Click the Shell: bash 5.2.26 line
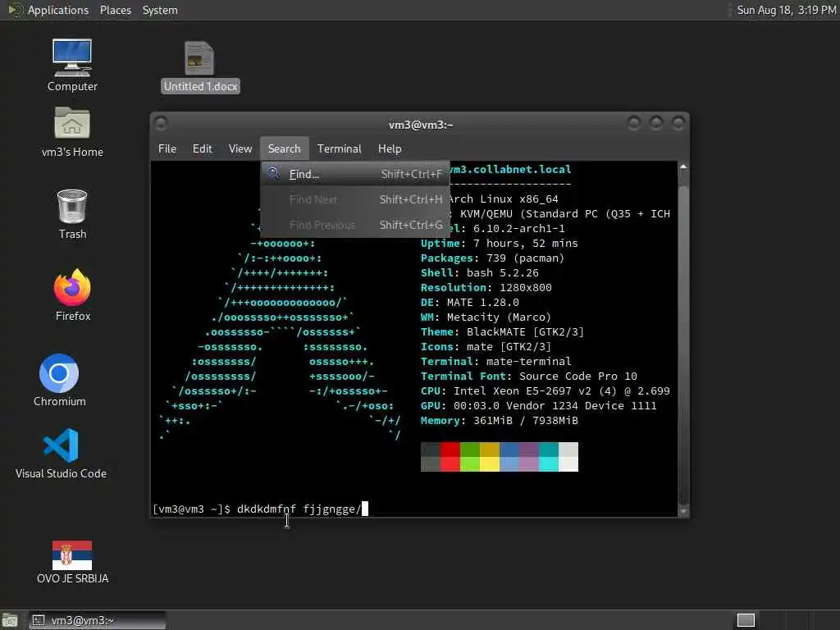The image size is (840, 630). pos(479,272)
